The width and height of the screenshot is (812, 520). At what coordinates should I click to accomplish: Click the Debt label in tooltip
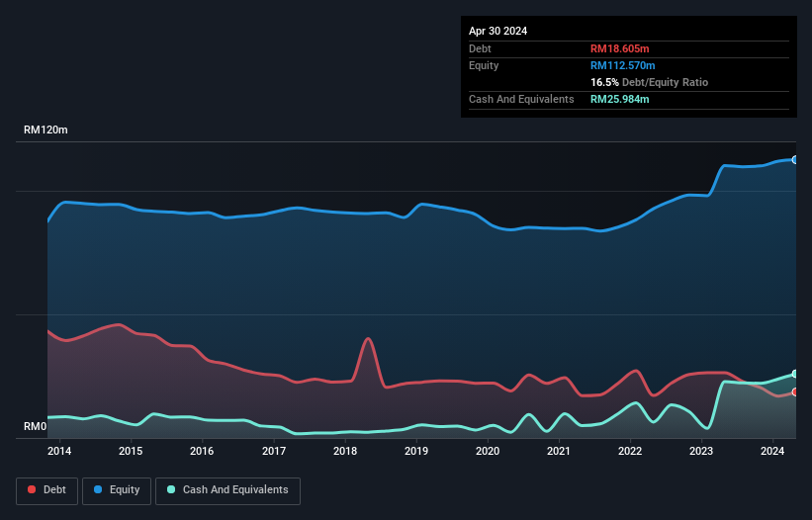tap(480, 48)
